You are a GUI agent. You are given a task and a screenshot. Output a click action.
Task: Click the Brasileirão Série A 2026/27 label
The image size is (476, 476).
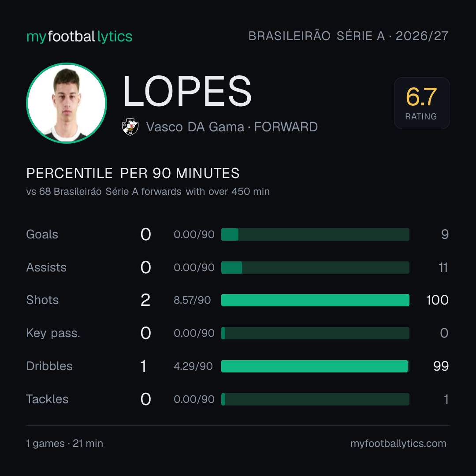tap(348, 36)
